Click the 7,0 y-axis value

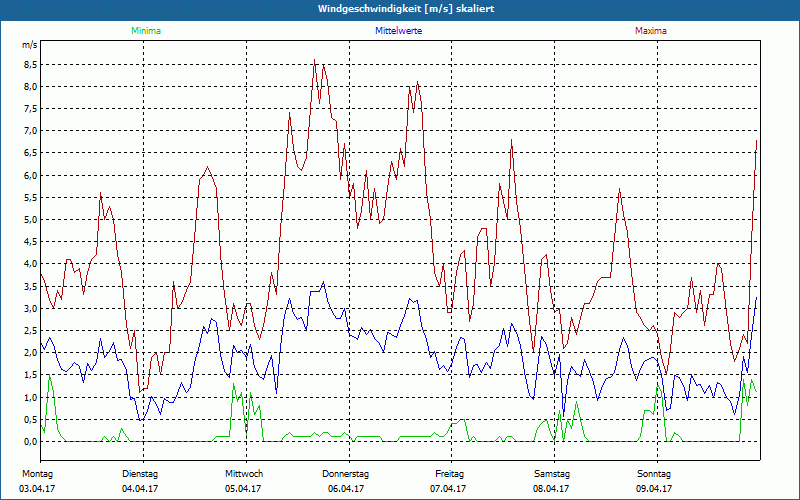31,131
